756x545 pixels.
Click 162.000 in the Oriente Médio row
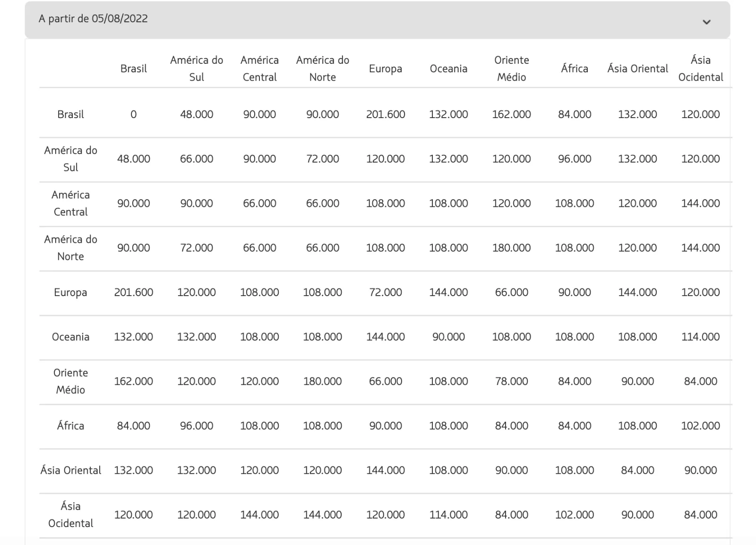(134, 381)
